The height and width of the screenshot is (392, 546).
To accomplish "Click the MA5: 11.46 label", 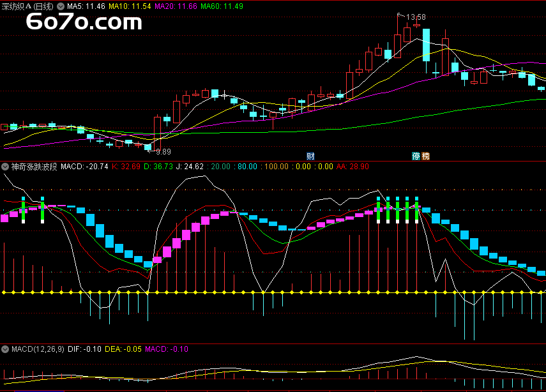I will [x=86, y=6].
